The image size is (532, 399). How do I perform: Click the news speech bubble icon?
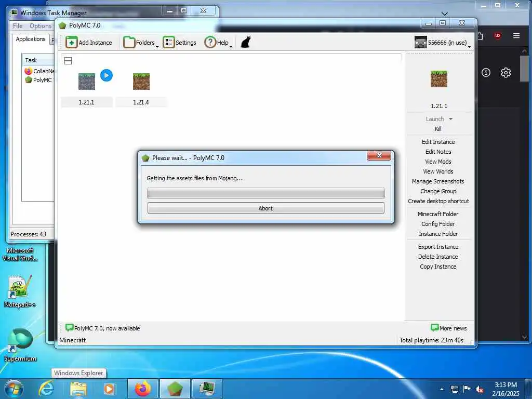(x=69, y=327)
